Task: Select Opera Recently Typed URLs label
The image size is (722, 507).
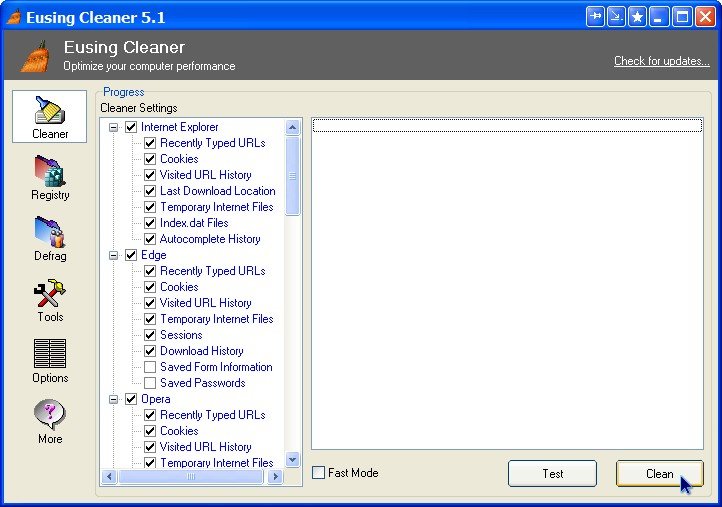Action: coord(213,415)
